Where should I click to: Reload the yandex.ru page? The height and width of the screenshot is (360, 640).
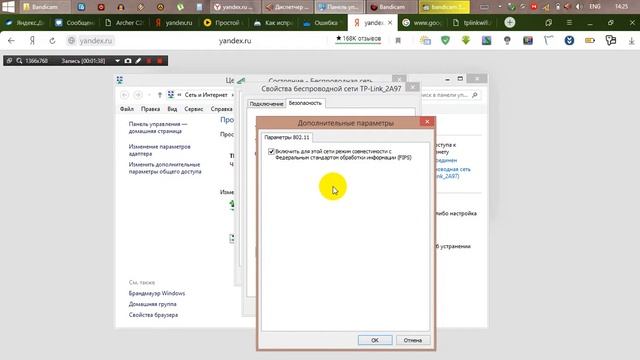click(x=52, y=40)
